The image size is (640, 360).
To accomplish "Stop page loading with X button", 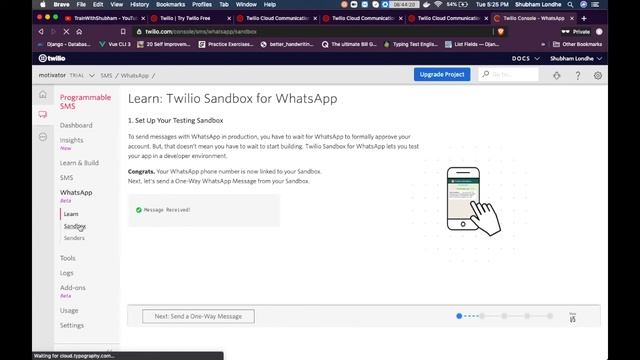I will coord(66,31).
